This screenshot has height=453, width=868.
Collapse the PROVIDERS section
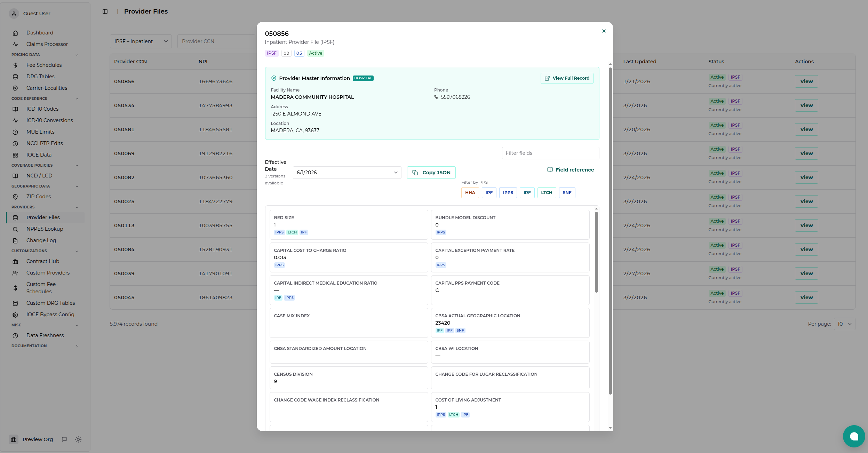(45, 207)
